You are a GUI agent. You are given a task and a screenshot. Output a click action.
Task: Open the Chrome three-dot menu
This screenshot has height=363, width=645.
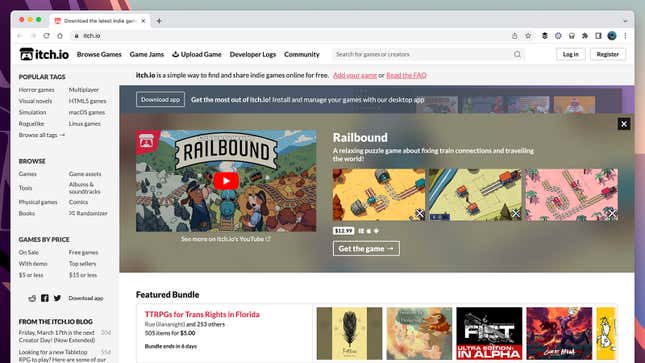click(x=625, y=36)
